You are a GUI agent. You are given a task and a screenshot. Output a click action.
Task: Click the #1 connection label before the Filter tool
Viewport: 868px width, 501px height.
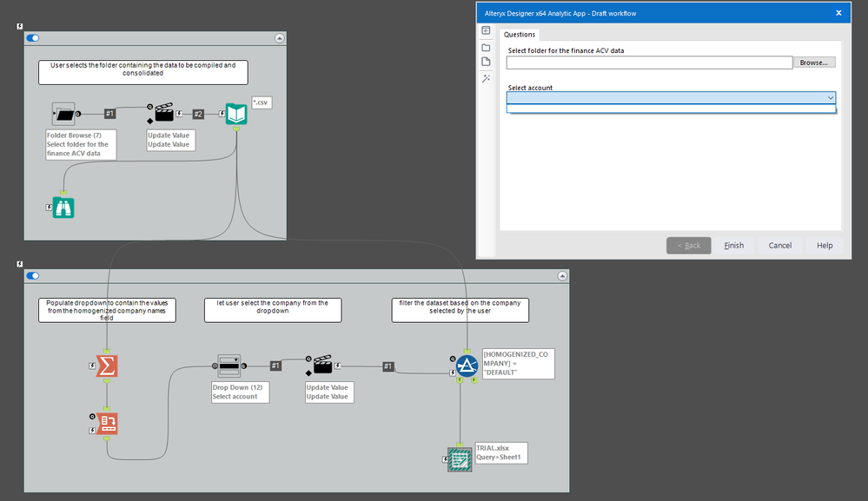pyautogui.click(x=388, y=366)
